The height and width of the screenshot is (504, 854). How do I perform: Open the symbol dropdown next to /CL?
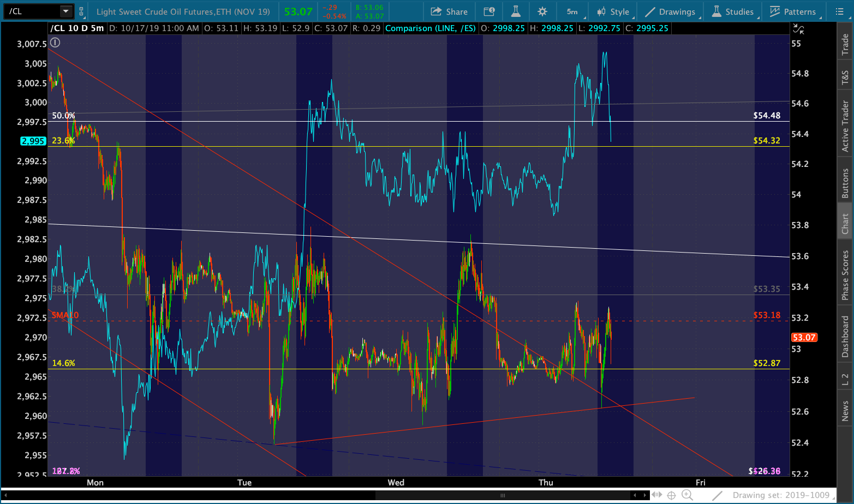pyautogui.click(x=65, y=11)
